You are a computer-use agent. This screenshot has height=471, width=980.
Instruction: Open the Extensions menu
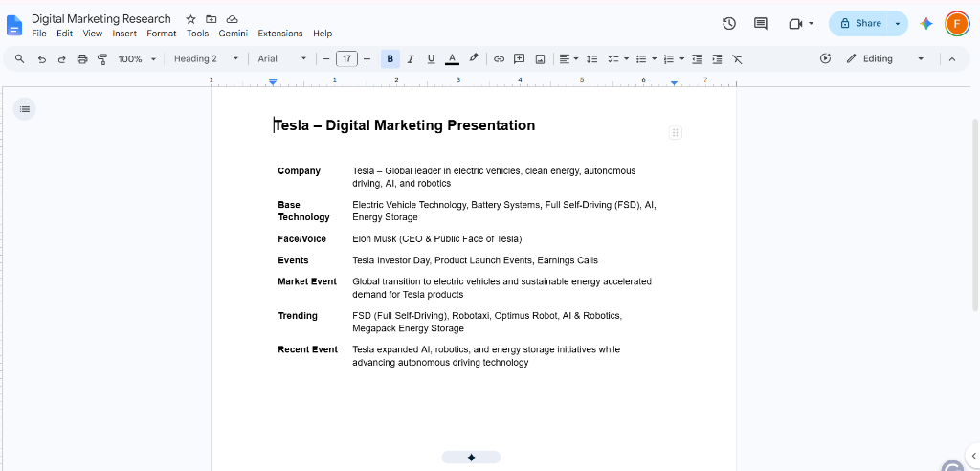[280, 34]
